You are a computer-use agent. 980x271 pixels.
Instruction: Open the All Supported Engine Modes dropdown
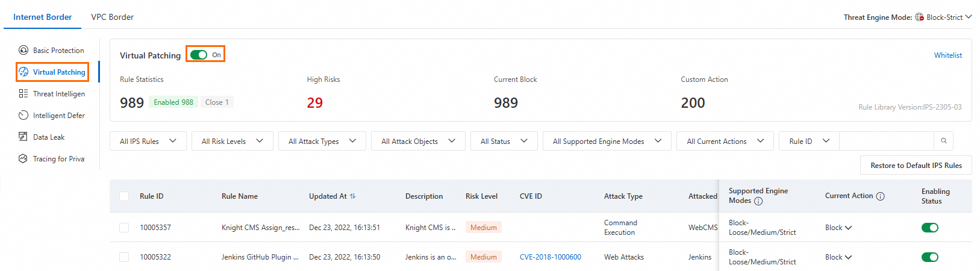[607, 141]
